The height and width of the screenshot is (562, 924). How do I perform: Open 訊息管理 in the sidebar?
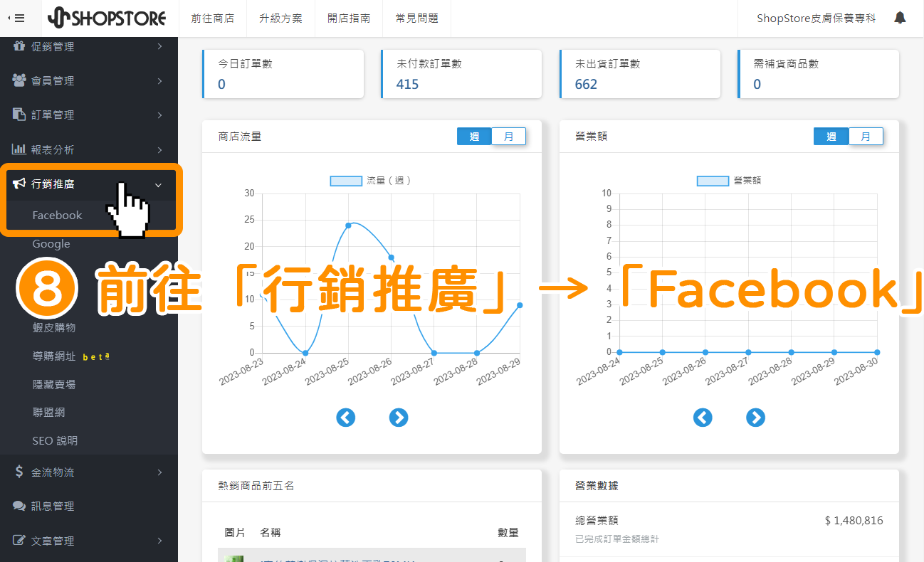(53, 506)
